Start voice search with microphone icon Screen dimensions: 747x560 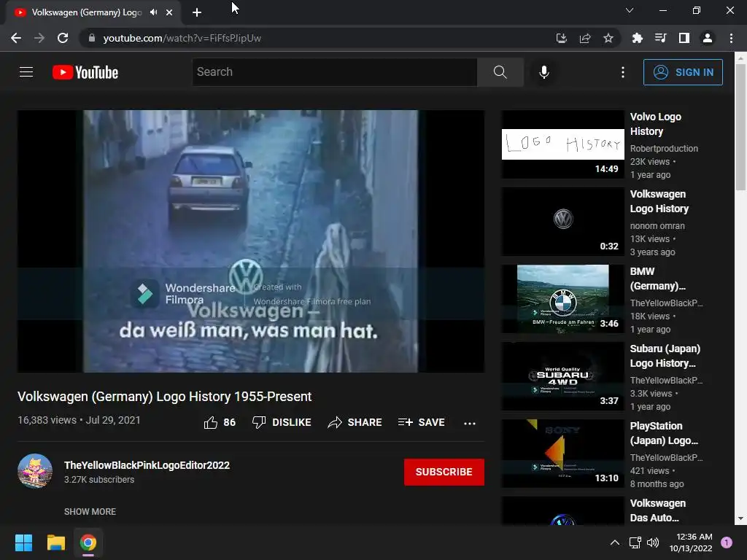pos(543,72)
